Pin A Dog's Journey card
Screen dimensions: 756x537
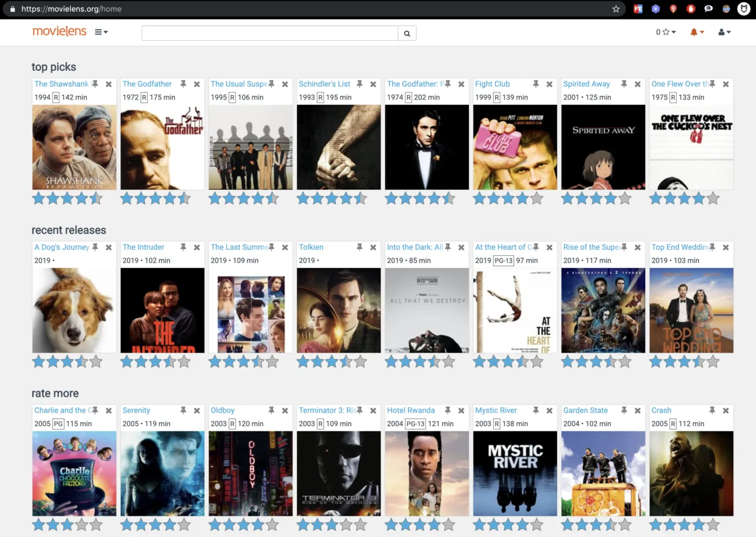(x=94, y=247)
